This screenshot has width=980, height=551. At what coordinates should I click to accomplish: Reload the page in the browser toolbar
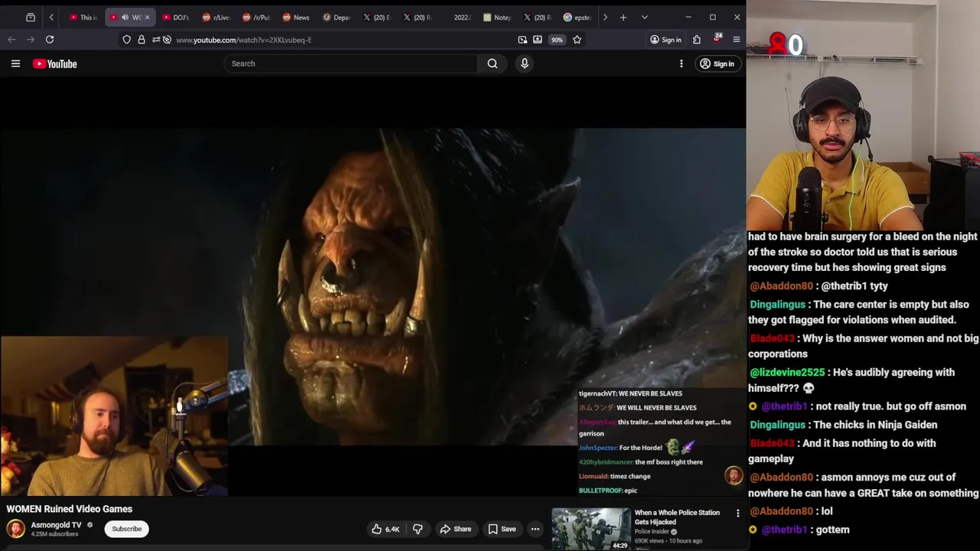point(50,40)
